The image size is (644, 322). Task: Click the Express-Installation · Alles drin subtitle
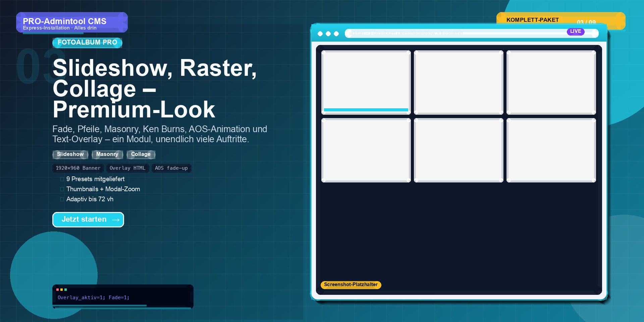(60, 28)
